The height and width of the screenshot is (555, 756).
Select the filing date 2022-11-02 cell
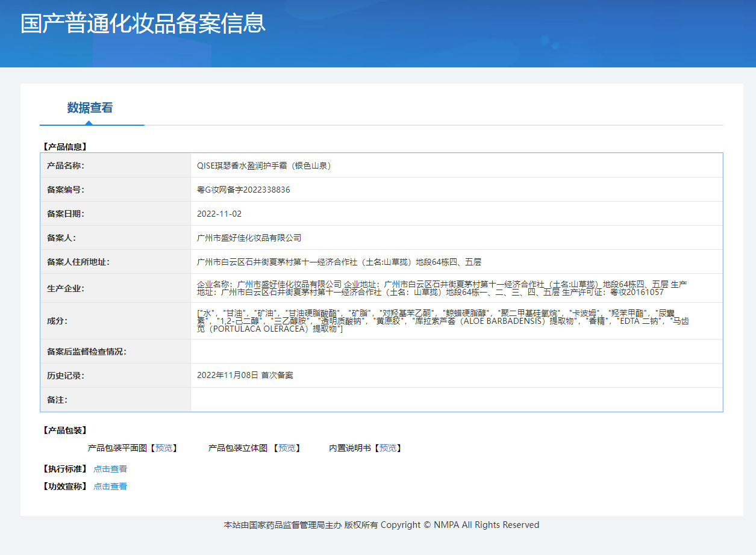pos(219,214)
